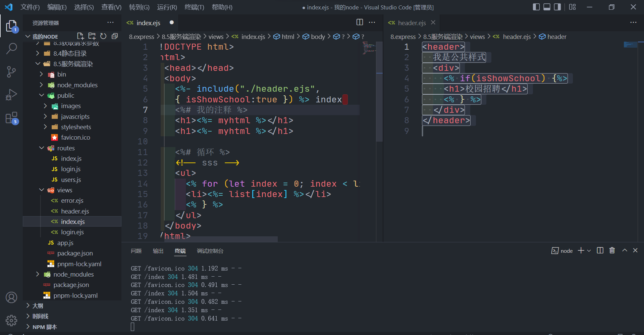Open the Accounts menu icon
This screenshot has width=644, height=335.
pos(11,297)
